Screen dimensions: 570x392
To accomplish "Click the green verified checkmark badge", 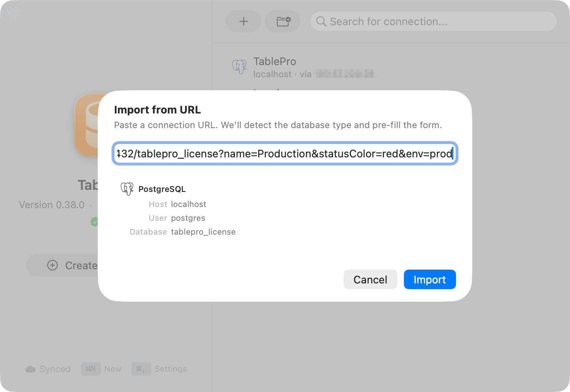I will (94, 222).
